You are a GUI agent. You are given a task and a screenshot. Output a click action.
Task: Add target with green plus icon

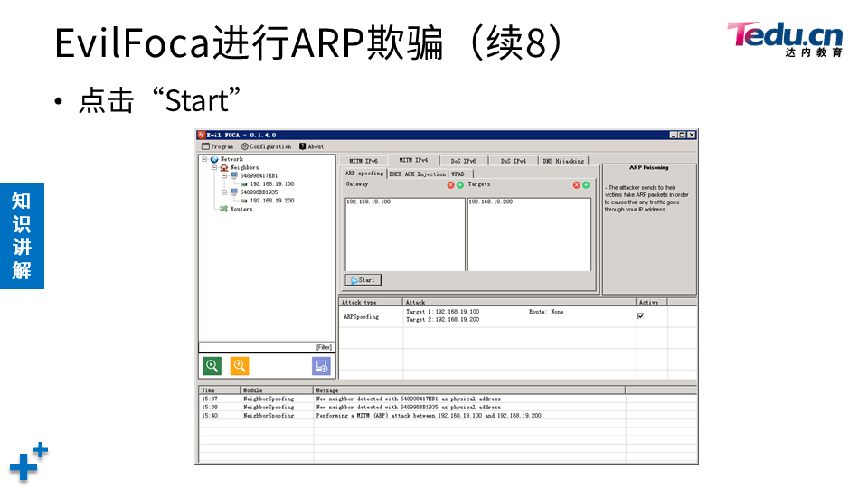pos(586,184)
